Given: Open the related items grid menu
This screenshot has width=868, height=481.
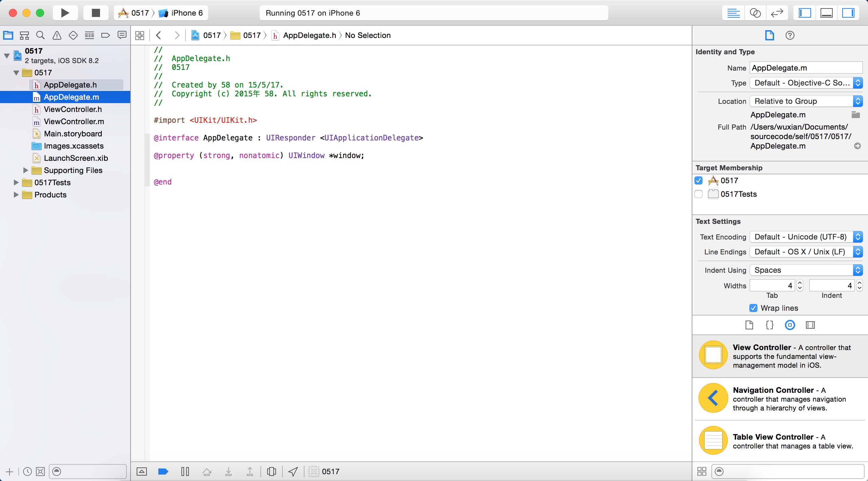Looking at the screenshot, I should point(139,35).
